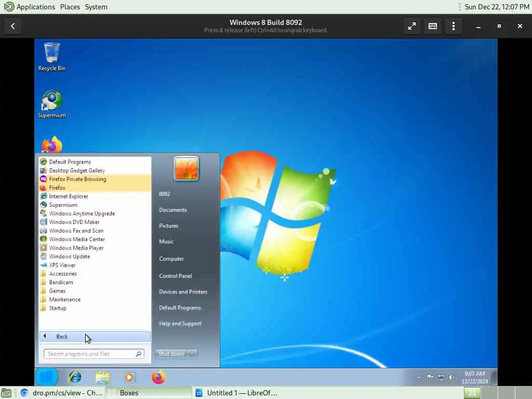Viewport: 532px width, 399px height.
Task: Click the Windows taskbar clock
Action: click(474, 377)
